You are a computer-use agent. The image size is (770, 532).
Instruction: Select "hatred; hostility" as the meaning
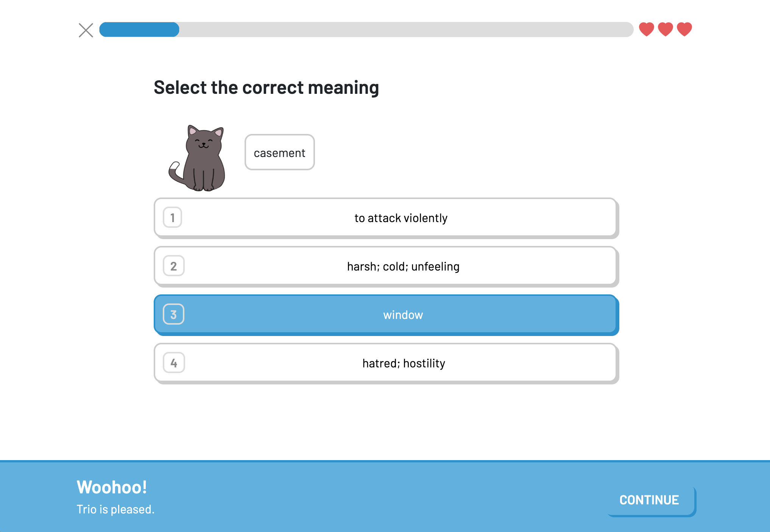386,363
